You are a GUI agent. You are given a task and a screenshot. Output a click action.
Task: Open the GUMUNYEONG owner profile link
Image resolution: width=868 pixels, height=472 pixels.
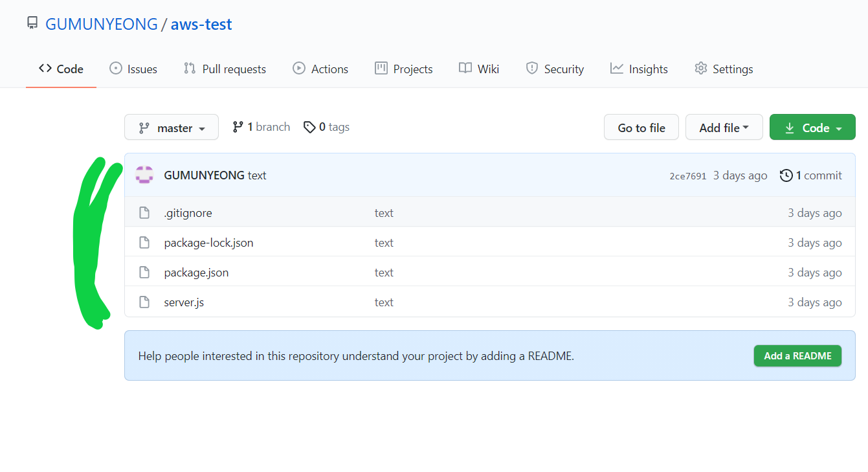102,25
